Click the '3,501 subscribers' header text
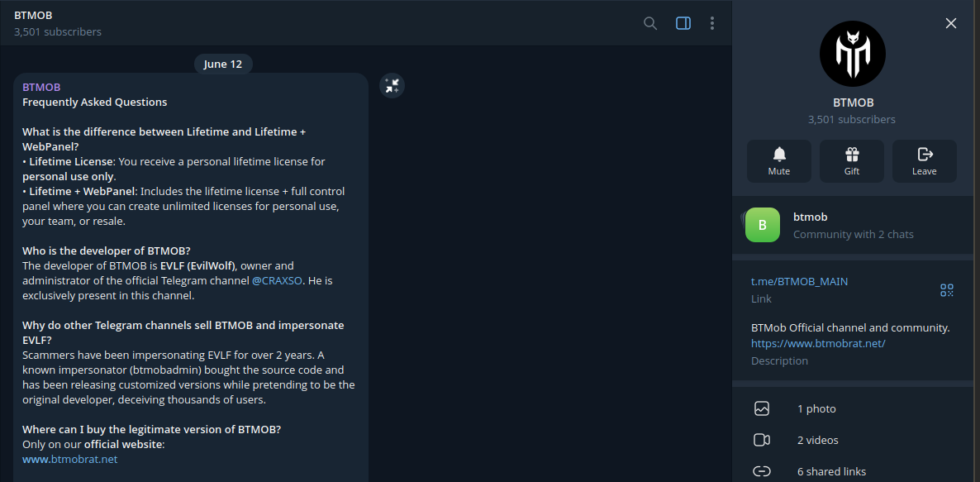 pos(58,31)
